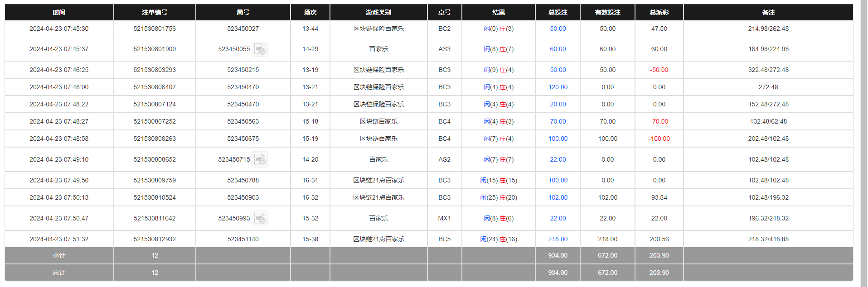The image size is (868, 287).
Task: Click red payout -50.00
Action: pos(659,70)
